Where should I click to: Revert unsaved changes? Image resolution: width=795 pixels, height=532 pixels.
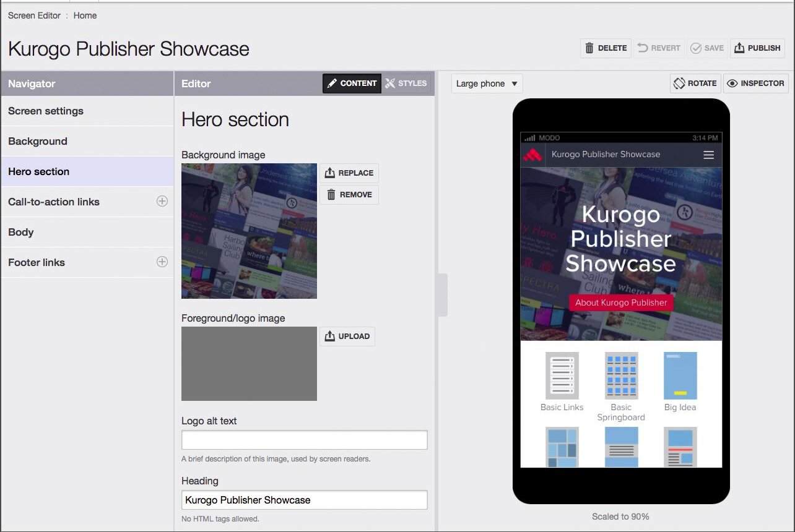tap(659, 48)
